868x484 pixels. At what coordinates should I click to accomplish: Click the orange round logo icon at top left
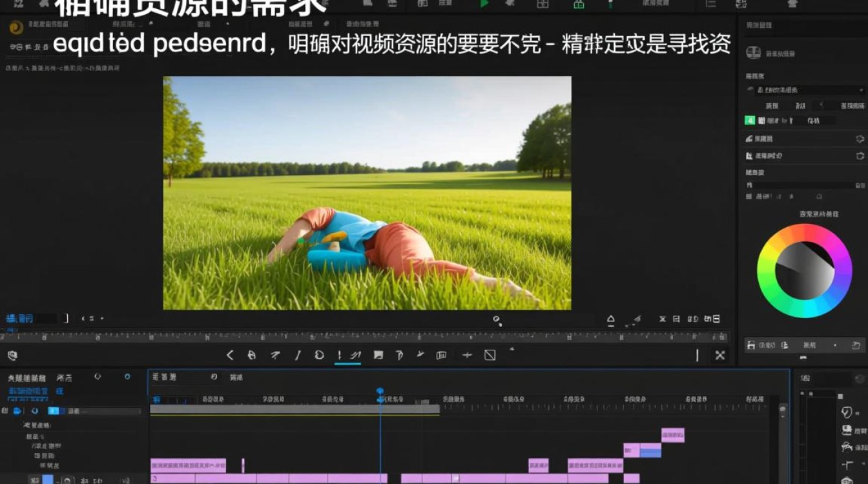[17, 27]
